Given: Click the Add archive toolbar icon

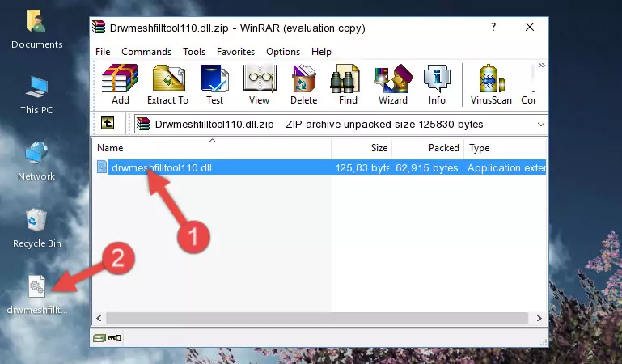Looking at the screenshot, I should (x=120, y=84).
